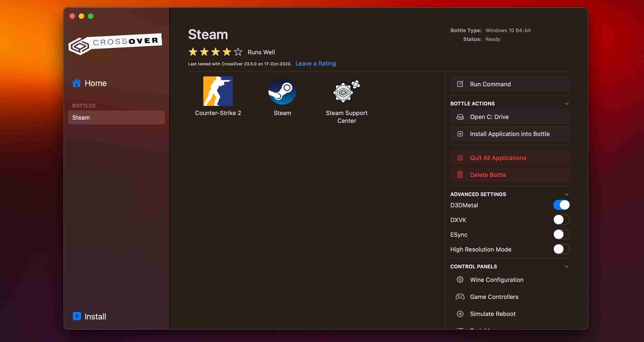The height and width of the screenshot is (342, 644).
Task: Select the Steam bottle in the sidebar
Action: click(x=116, y=117)
